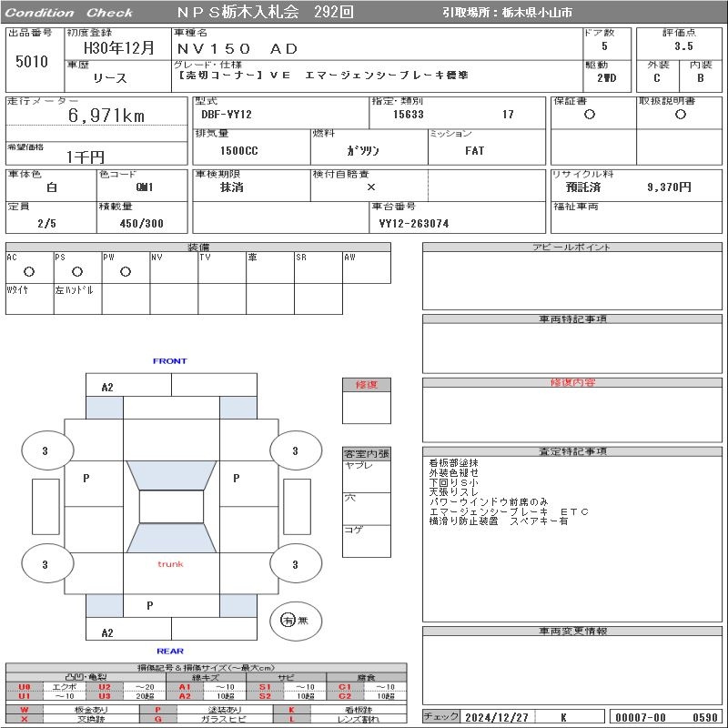Image resolution: width=728 pixels, height=728 pixels.
Task: Click the P mark on the rear hatch
Action: click(x=150, y=605)
